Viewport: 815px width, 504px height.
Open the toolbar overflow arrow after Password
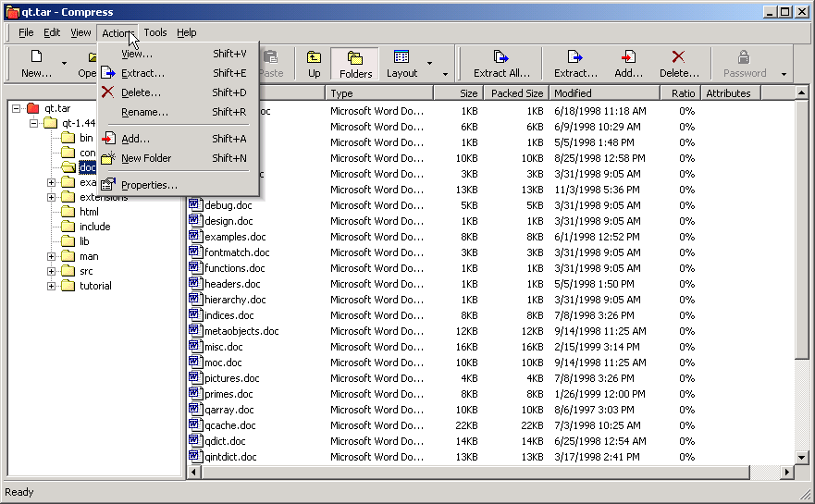point(784,74)
